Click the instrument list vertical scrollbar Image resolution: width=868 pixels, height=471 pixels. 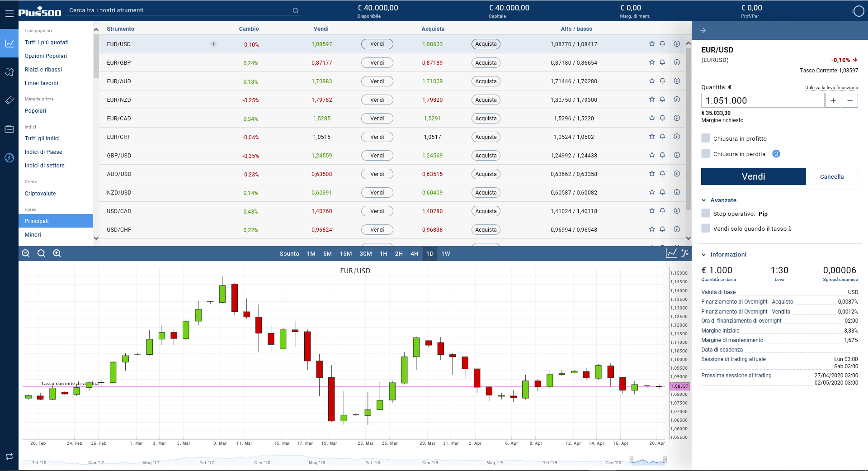click(688, 129)
